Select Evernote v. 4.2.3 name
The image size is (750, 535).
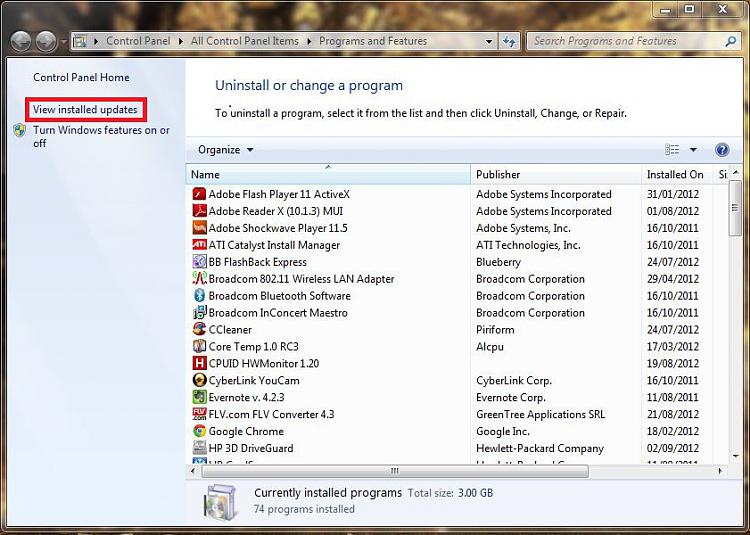click(x=246, y=397)
